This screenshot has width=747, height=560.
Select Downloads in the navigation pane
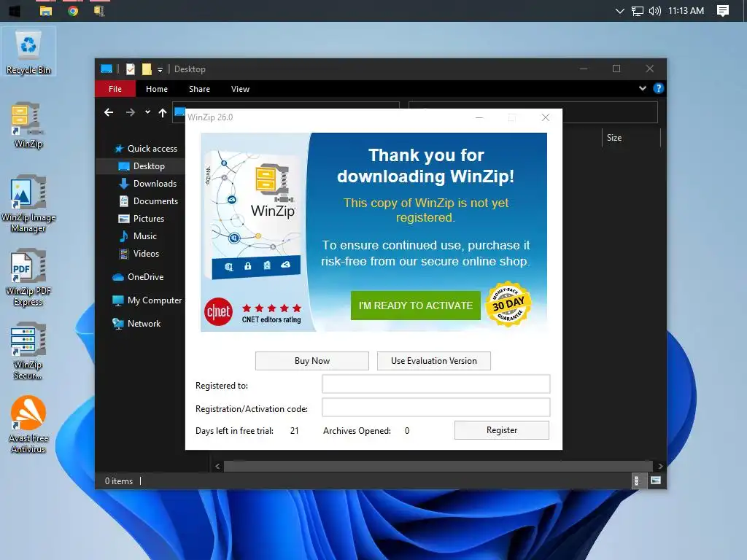click(147, 183)
